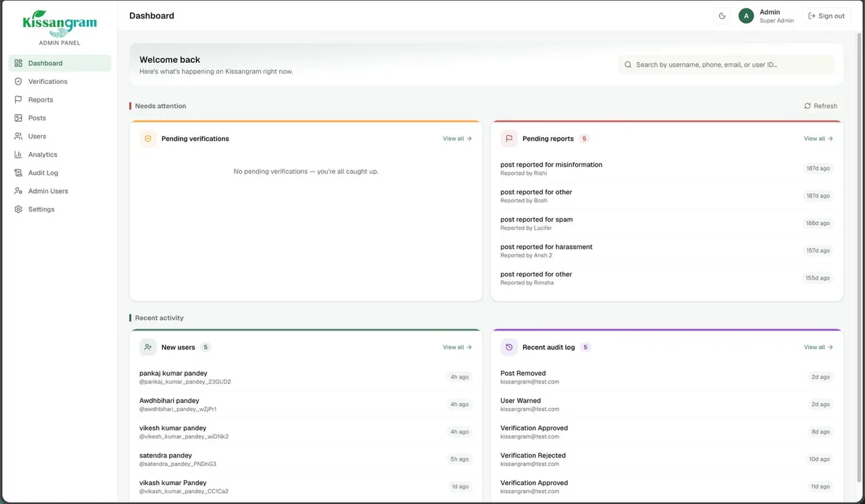Click the 5 count badge on Pending reports

(585, 138)
